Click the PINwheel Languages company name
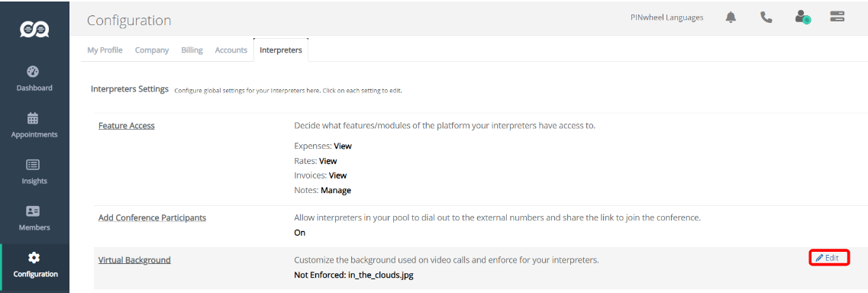 (x=667, y=18)
